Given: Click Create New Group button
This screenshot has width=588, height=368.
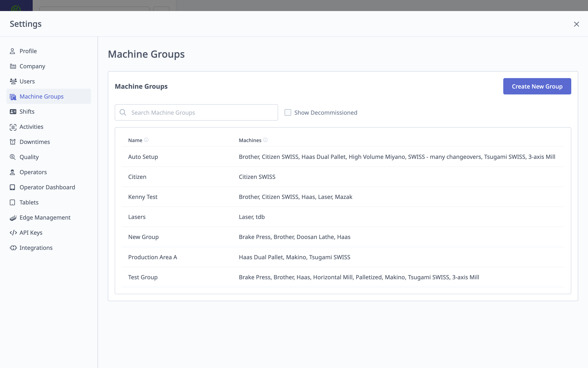Looking at the screenshot, I should (537, 86).
